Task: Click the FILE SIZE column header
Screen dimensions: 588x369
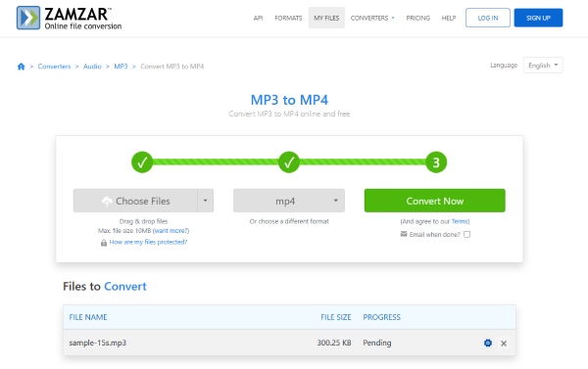Action: [336, 317]
